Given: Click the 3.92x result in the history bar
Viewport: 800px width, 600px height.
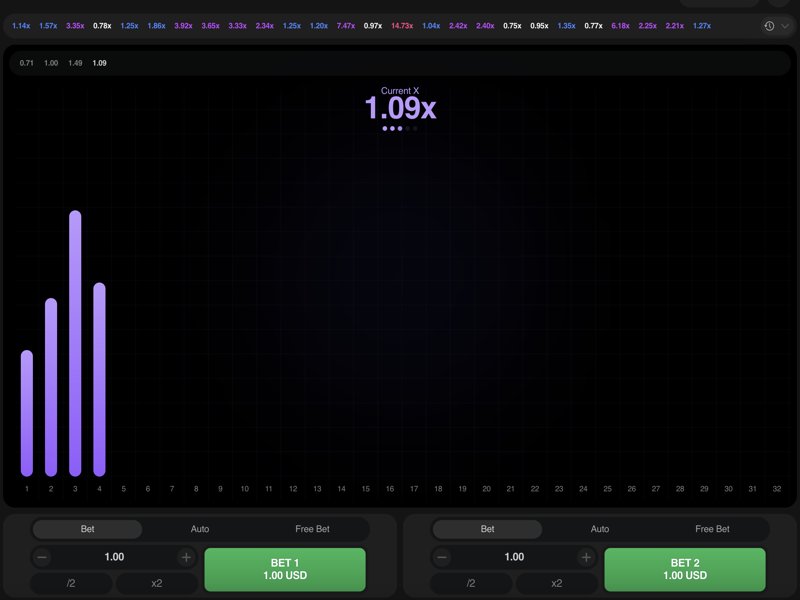Looking at the screenshot, I should click(183, 26).
